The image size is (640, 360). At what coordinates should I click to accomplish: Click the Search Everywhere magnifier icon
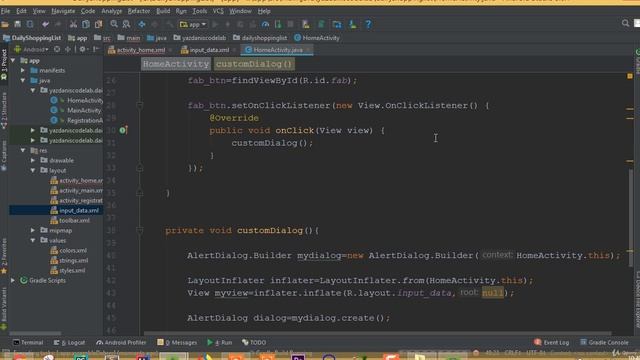pyautogui.click(x=625, y=24)
